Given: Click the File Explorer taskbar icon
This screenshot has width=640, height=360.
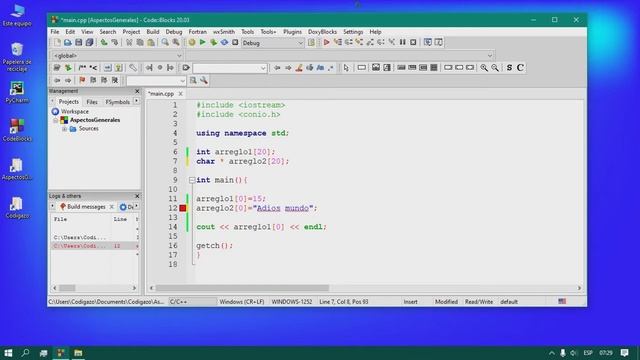Looking at the screenshot, I should [78, 353].
